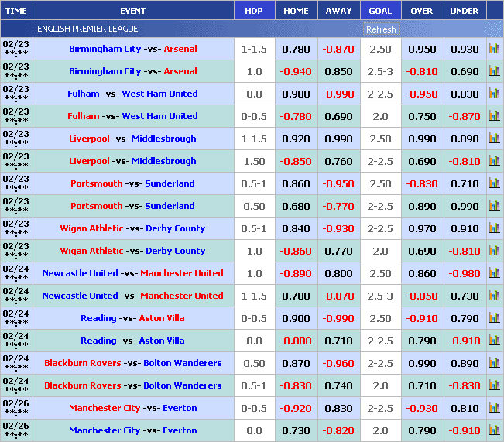View chart icon for Blackburn vs Bolton 0.50 handicap row
This screenshot has width=504, height=442.
point(494,363)
